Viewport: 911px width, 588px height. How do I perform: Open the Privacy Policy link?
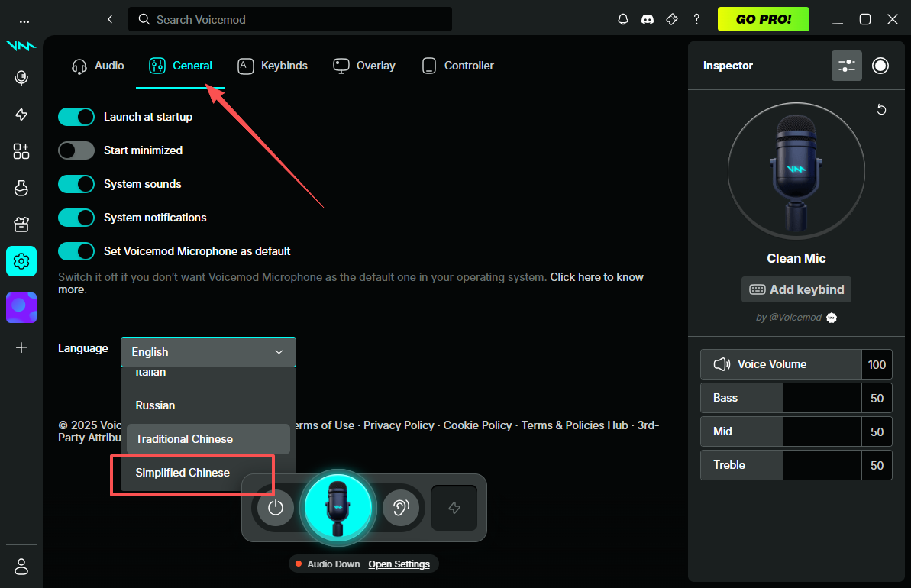(x=399, y=425)
